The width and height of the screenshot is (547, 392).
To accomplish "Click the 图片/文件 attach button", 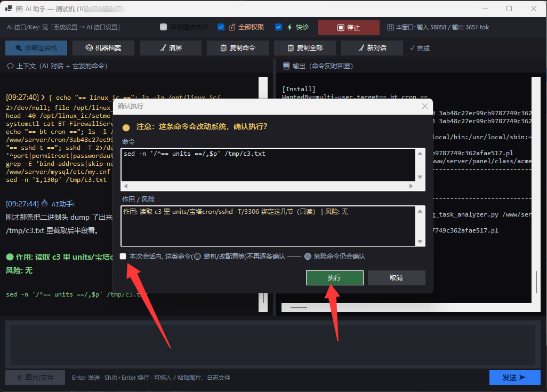I will pos(35,378).
